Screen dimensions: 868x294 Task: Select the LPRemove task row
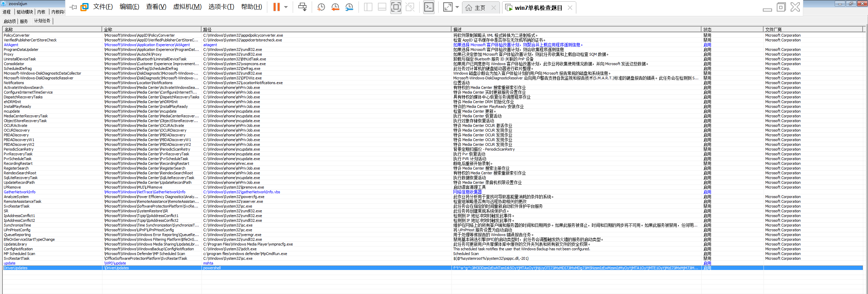point(433,187)
